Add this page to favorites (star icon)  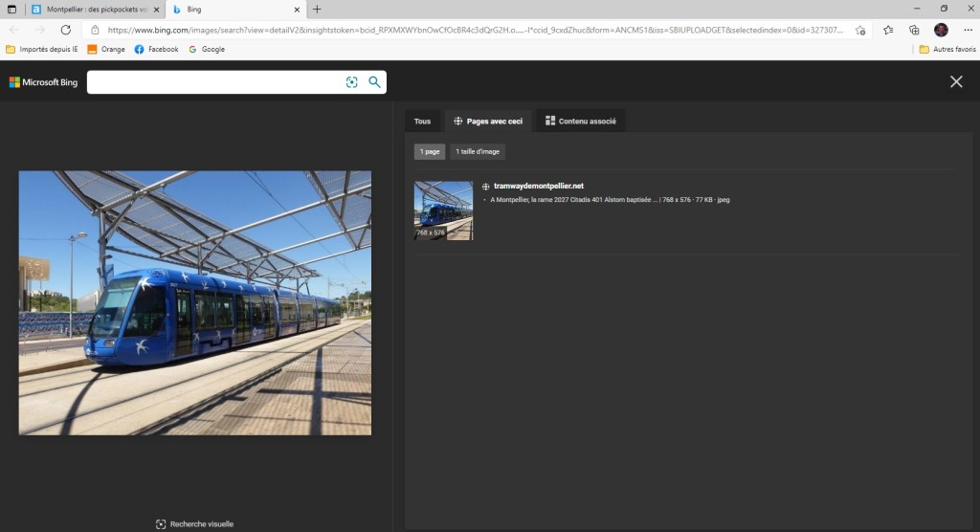pos(860,30)
